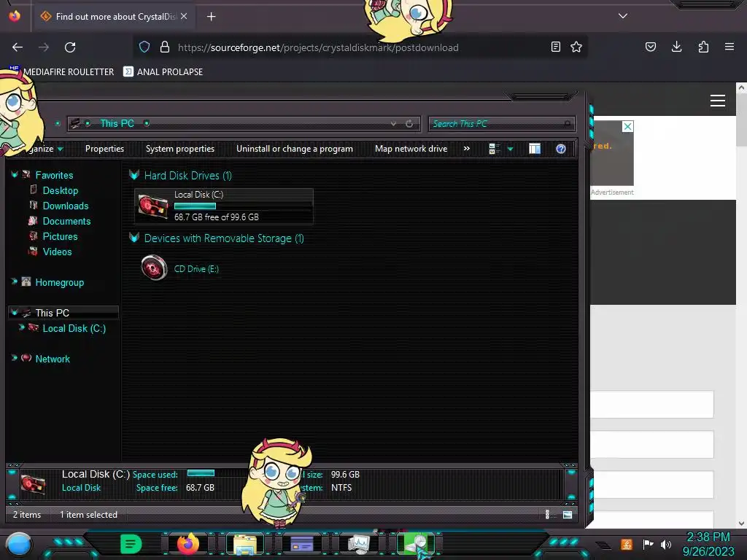Open green notes app on taskbar
The image size is (747, 560).
[131, 543]
